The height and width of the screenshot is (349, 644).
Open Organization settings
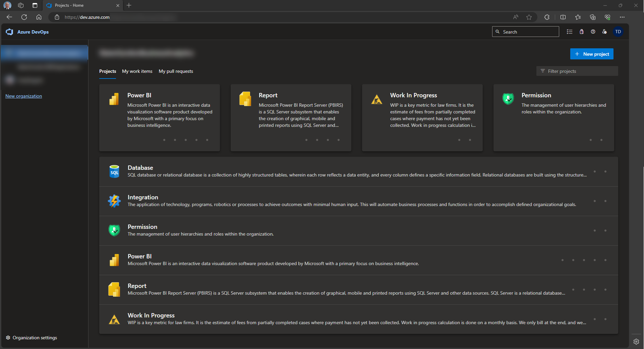point(32,338)
